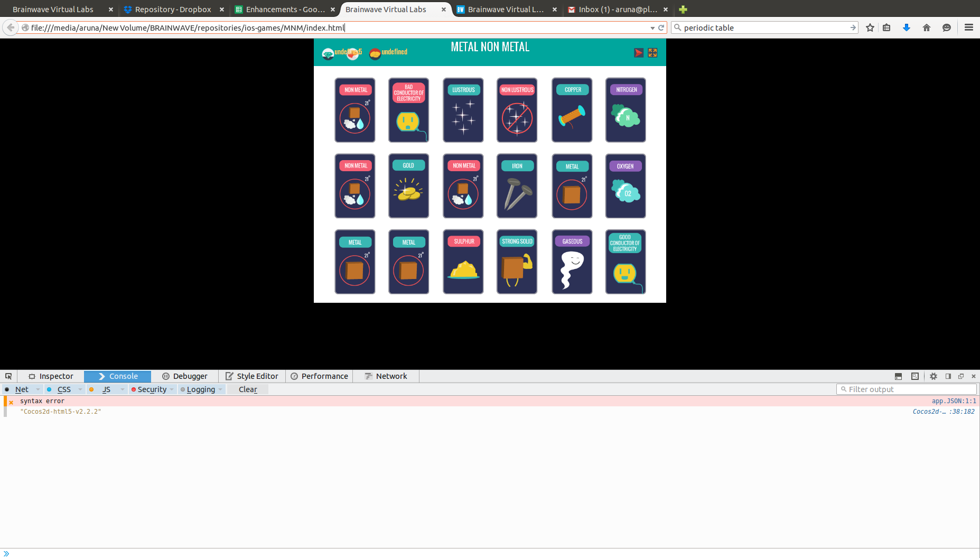The width and height of the screenshot is (980, 558).
Task: Open the Cocos2d :38:182 source link
Action: (x=944, y=412)
